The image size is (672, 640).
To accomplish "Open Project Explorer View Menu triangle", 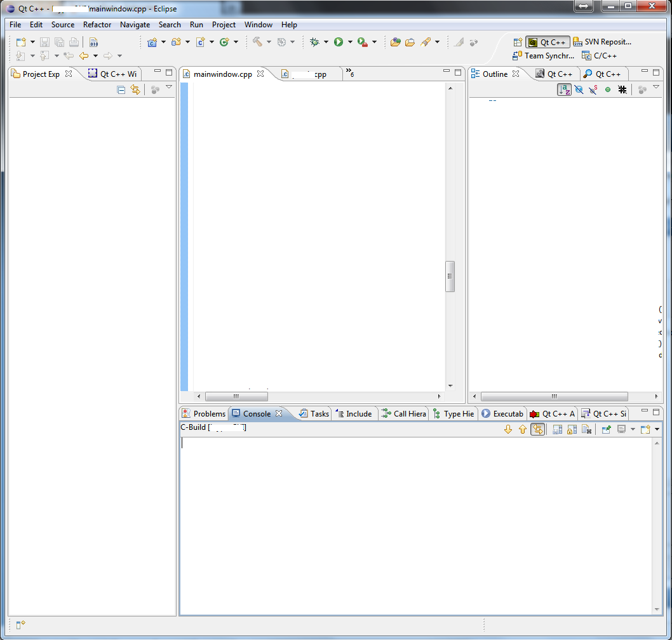I will tap(169, 87).
